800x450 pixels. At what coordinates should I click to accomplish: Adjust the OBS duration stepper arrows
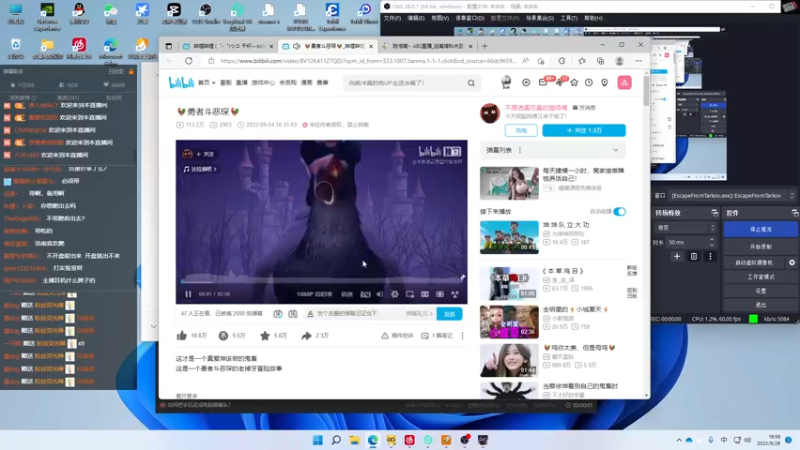click(x=712, y=242)
